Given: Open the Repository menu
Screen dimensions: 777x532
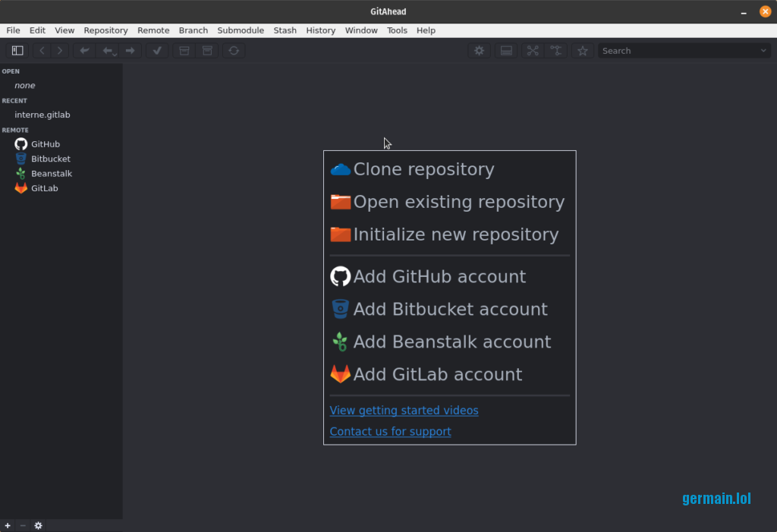Looking at the screenshot, I should [105, 30].
